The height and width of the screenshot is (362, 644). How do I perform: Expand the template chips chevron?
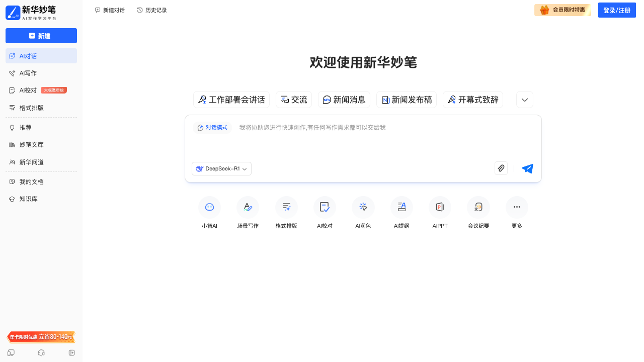coord(524,100)
